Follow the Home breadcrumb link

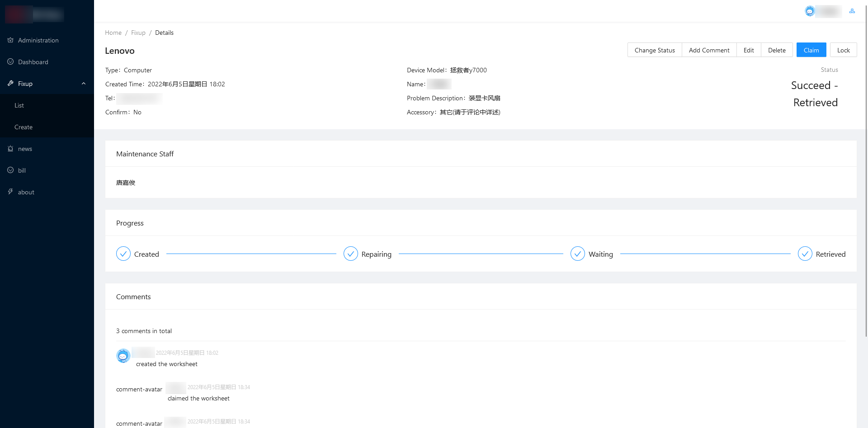pyautogui.click(x=113, y=33)
